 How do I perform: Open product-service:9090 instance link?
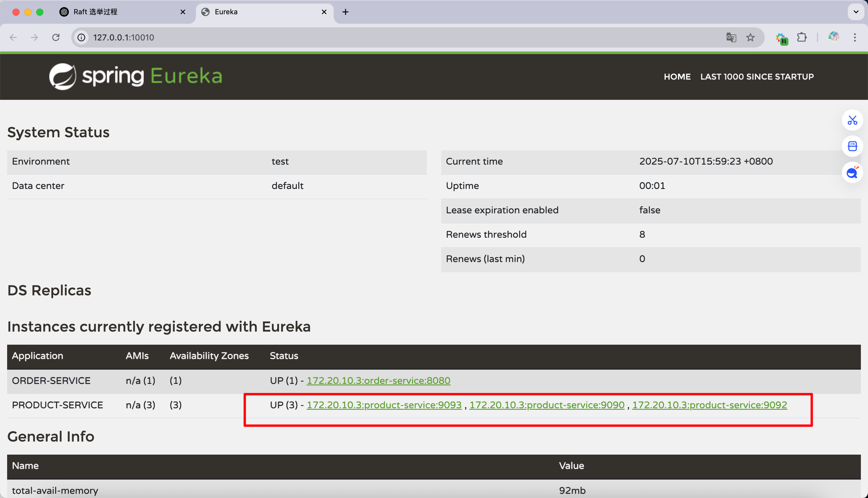pyautogui.click(x=547, y=405)
